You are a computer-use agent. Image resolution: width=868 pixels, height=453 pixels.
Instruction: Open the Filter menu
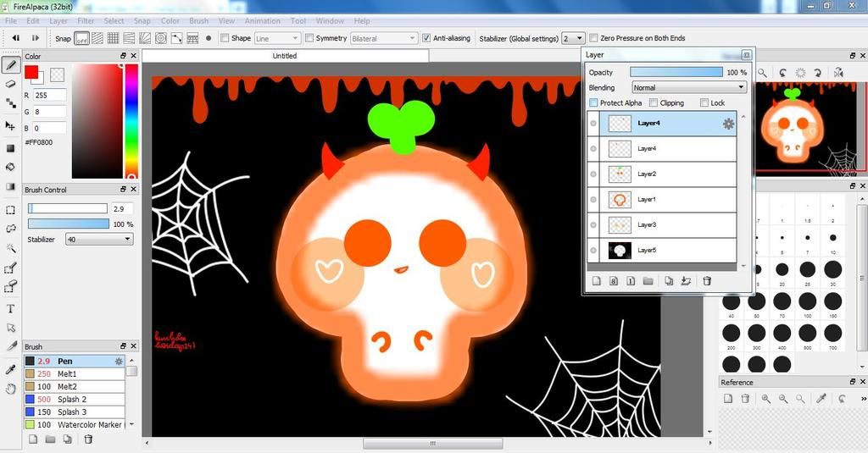point(86,21)
